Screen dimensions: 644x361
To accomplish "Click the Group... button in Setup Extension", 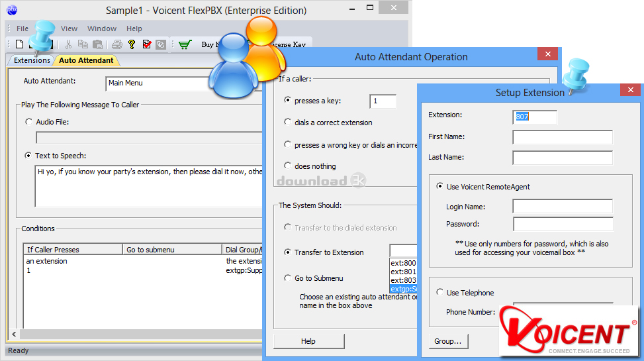I will click(448, 341).
